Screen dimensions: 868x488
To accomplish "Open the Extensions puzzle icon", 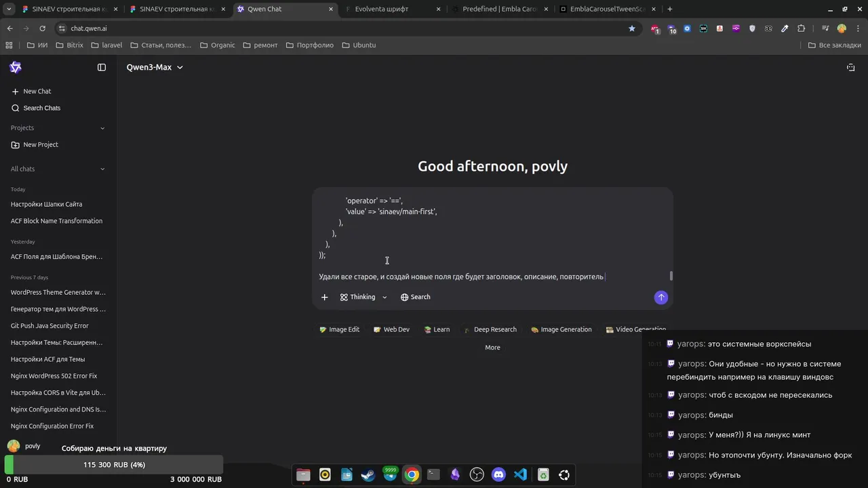I will [x=802, y=28].
